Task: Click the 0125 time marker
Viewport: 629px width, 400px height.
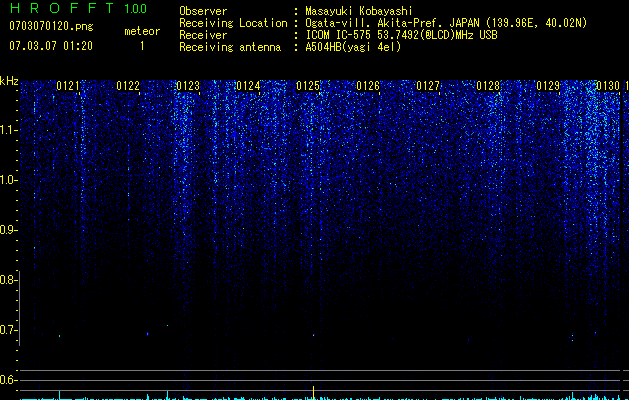Action: click(x=308, y=86)
